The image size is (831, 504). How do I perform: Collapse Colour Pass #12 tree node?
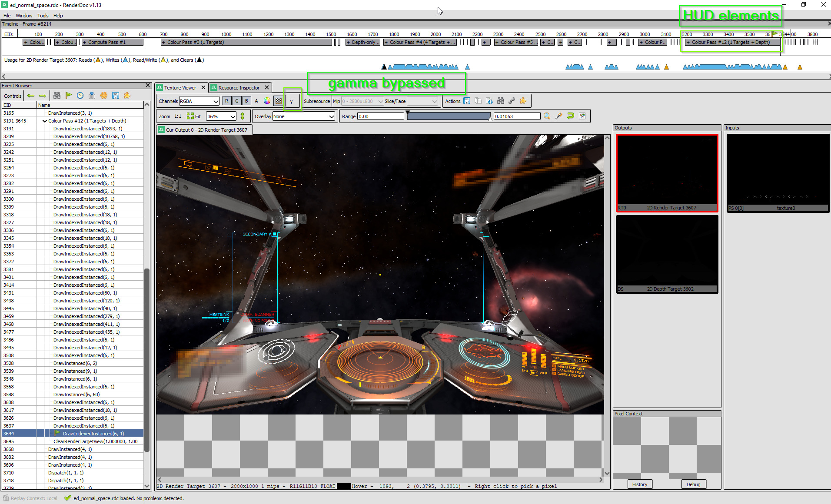pos(45,121)
